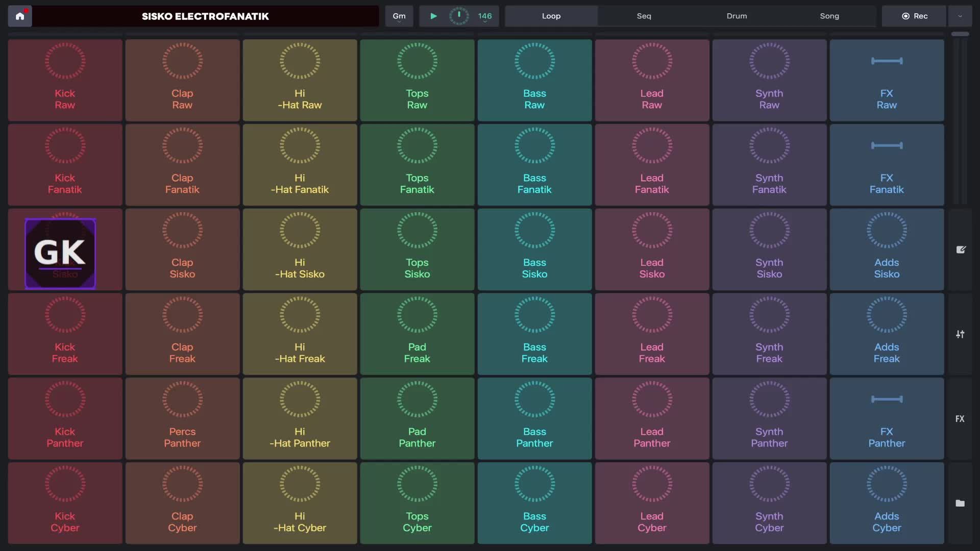Activate the Synth Panther pad
The width and height of the screenshot is (980, 551).
click(x=770, y=419)
